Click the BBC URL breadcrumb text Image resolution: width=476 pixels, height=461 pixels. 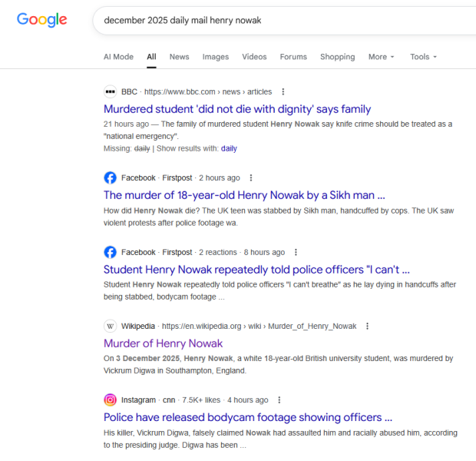[x=208, y=91]
